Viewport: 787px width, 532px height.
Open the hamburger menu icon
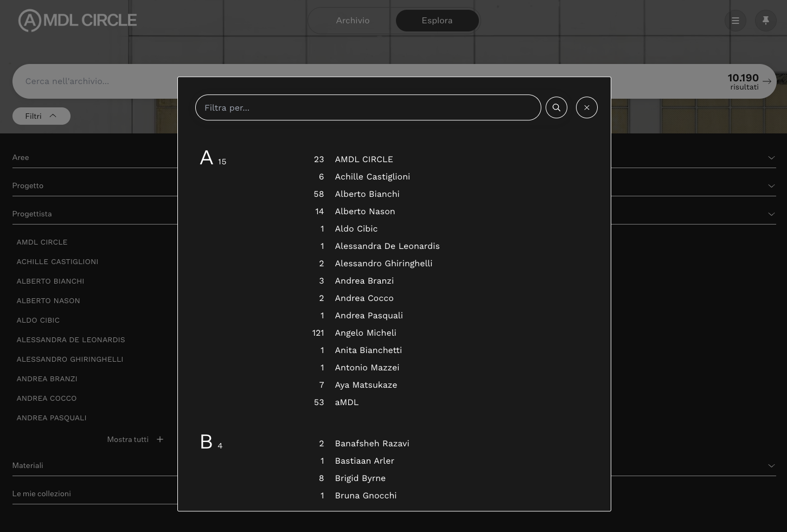tap(735, 21)
